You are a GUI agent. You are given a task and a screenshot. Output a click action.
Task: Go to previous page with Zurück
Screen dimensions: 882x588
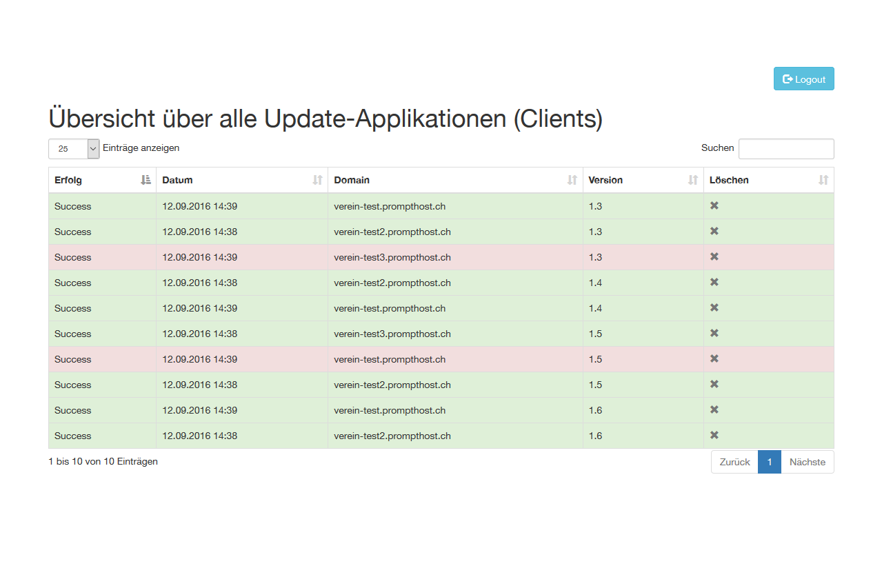734,462
